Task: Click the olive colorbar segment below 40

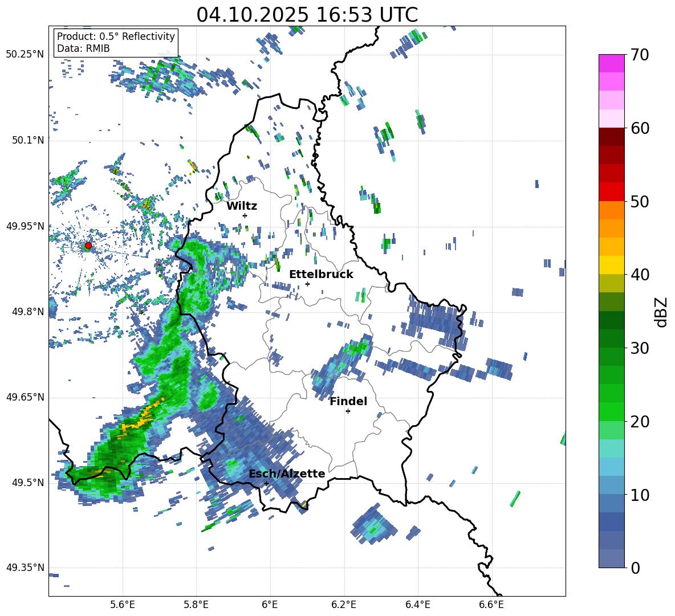Action: (611, 283)
